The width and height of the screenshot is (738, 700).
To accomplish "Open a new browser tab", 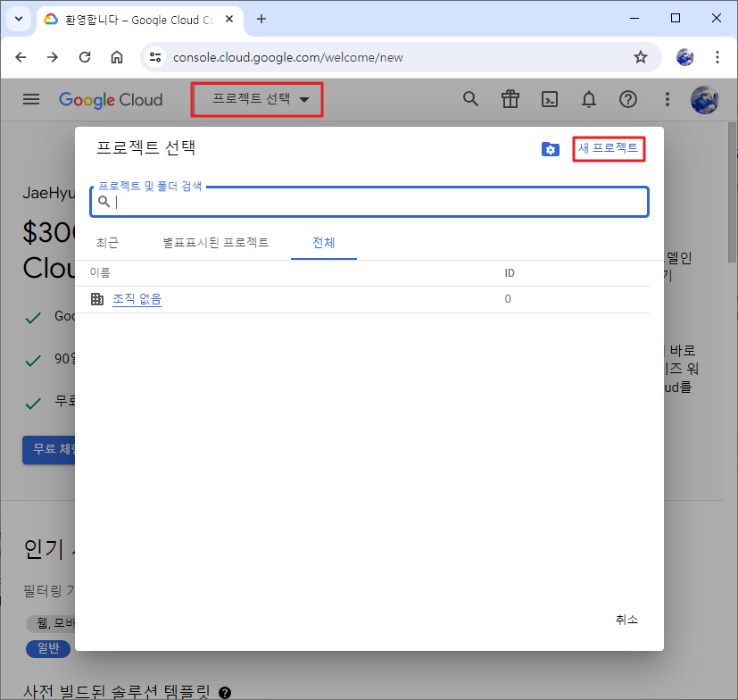I will (261, 19).
